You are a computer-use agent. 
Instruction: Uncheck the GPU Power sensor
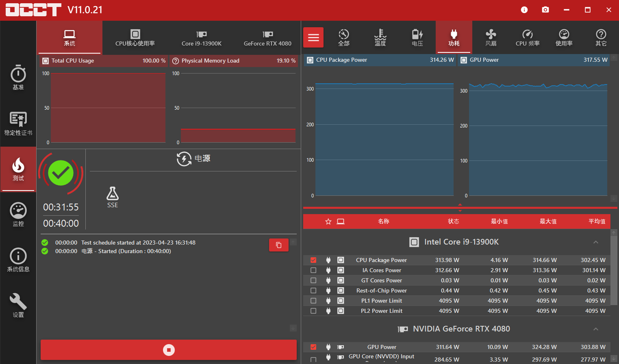click(313, 347)
